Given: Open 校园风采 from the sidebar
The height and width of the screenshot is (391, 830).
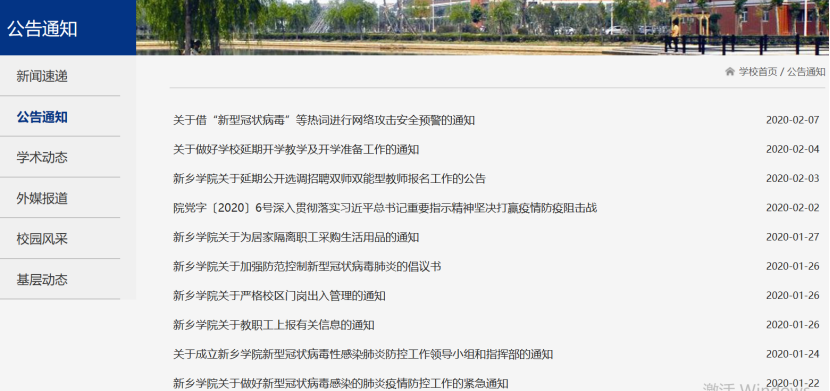Looking at the screenshot, I should pyautogui.click(x=42, y=239).
